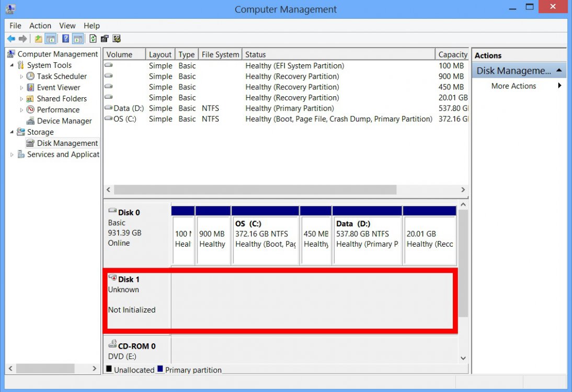Image resolution: width=572 pixels, height=392 pixels.
Task: Click the Up One Level folder icon
Action: 39,39
